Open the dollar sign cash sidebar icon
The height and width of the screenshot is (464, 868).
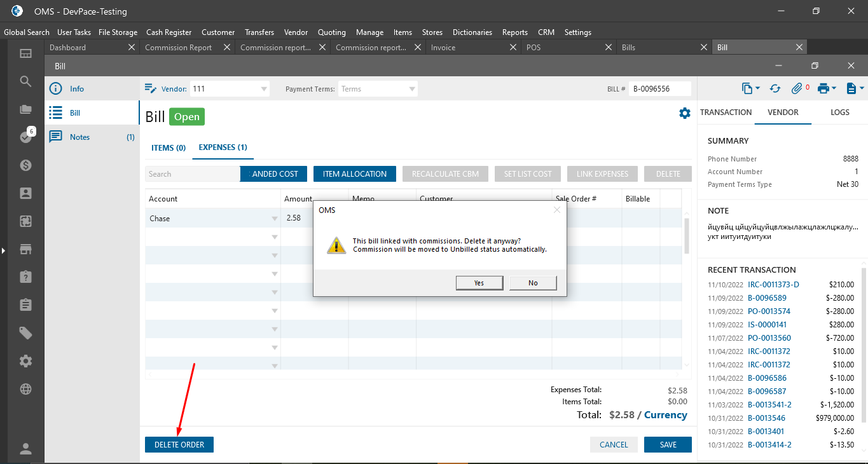tap(26, 165)
